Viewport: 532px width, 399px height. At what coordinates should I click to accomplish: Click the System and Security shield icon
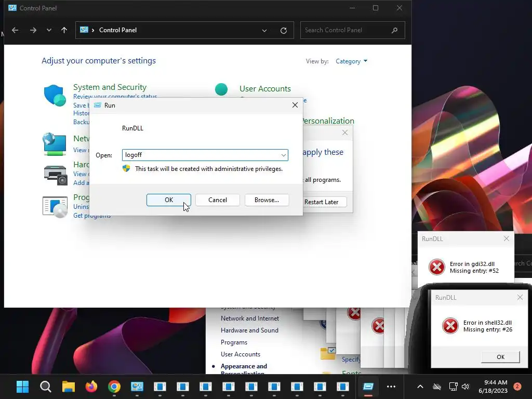(x=55, y=96)
